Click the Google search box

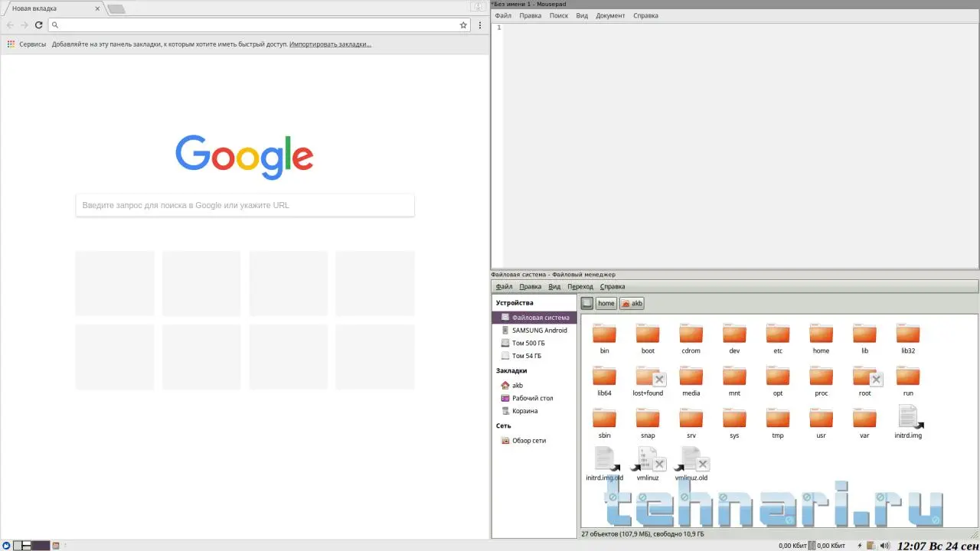[x=245, y=205]
